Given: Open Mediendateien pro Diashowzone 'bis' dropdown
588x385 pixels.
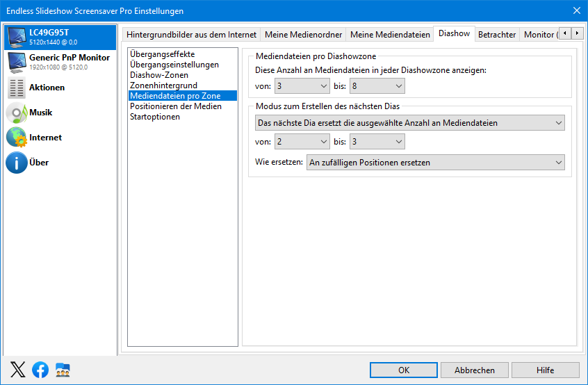Looking at the screenshot, I should pos(377,86).
